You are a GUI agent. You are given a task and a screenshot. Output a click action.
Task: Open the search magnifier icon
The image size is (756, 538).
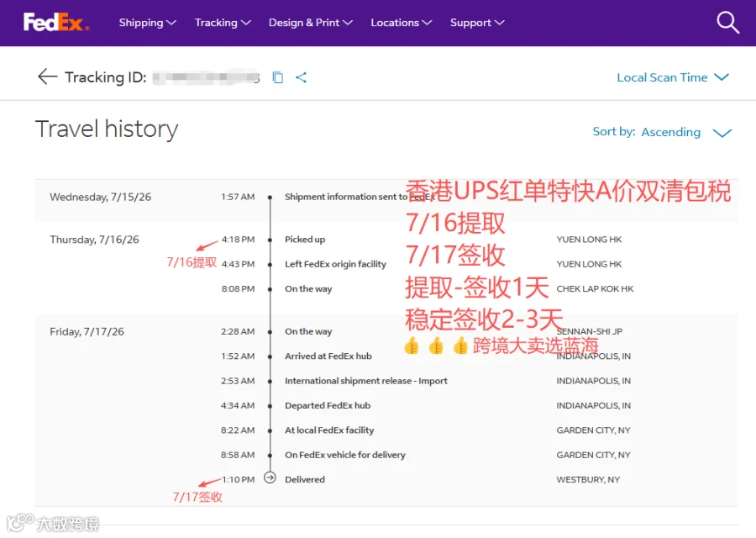(727, 22)
